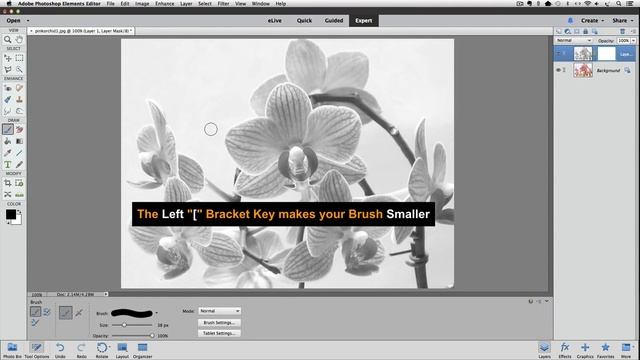Toggle the Layers panel button
The width and height of the screenshot is (640, 360).
coord(544,350)
